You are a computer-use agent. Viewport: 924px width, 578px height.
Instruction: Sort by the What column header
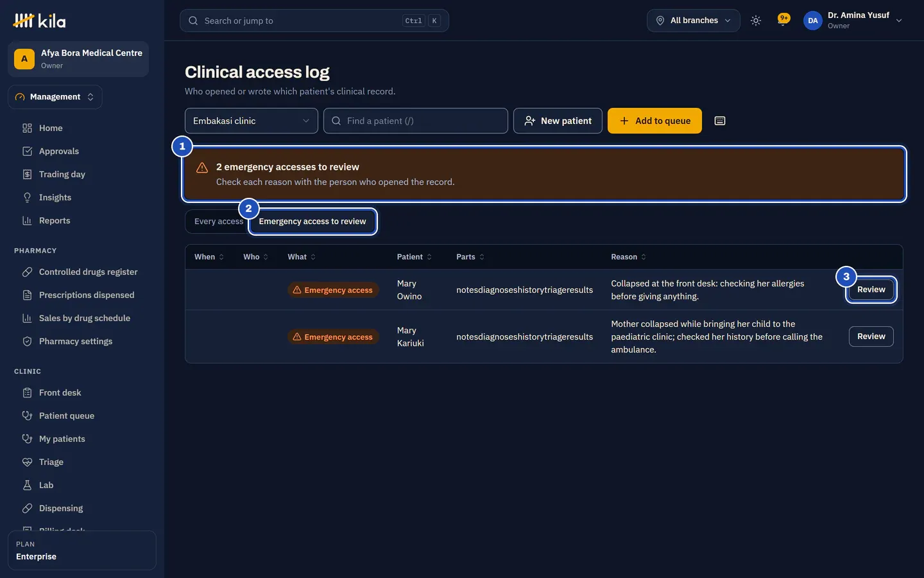coord(302,257)
